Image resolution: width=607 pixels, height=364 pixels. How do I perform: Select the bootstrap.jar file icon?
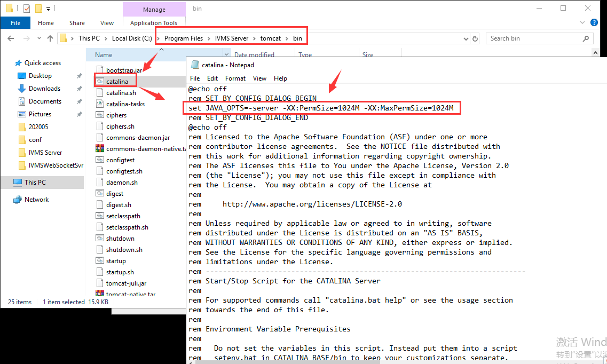tap(100, 70)
